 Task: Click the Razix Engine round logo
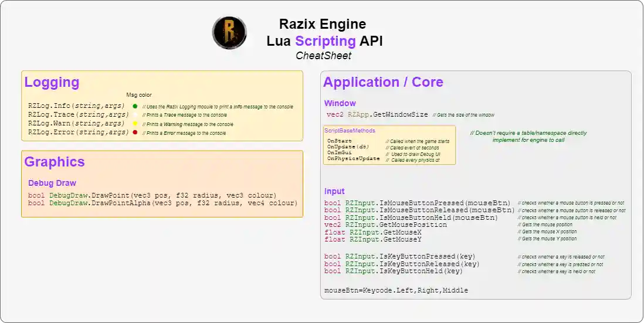pyautogui.click(x=229, y=33)
